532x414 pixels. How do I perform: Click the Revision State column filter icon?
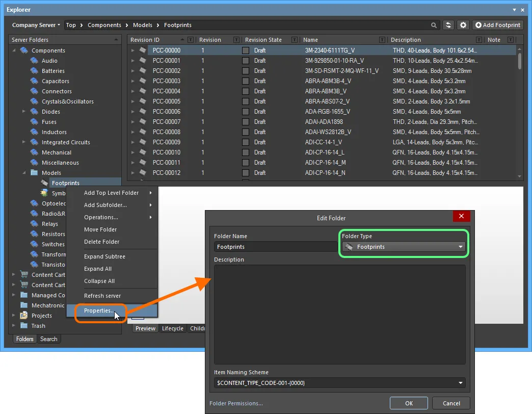click(x=295, y=40)
